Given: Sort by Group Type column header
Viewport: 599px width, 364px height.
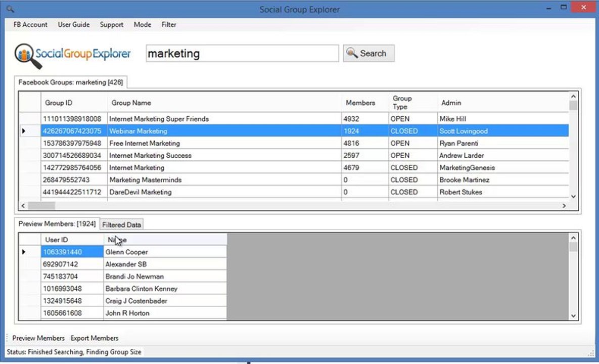Looking at the screenshot, I should (x=413, y=103).
